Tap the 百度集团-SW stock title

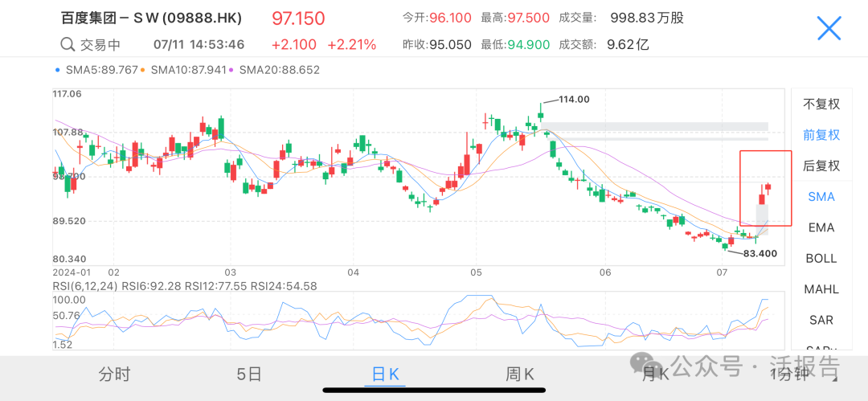click(x=151, y=18)
